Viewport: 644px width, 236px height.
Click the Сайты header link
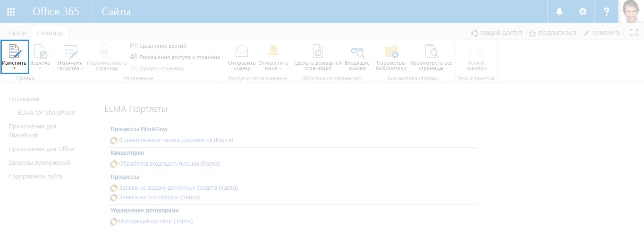tap(116, 11)
